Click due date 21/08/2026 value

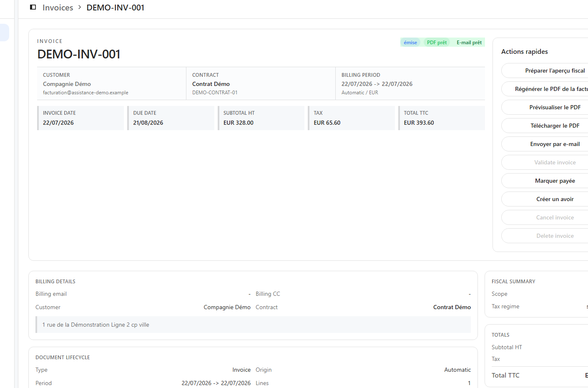coord(148,123)
